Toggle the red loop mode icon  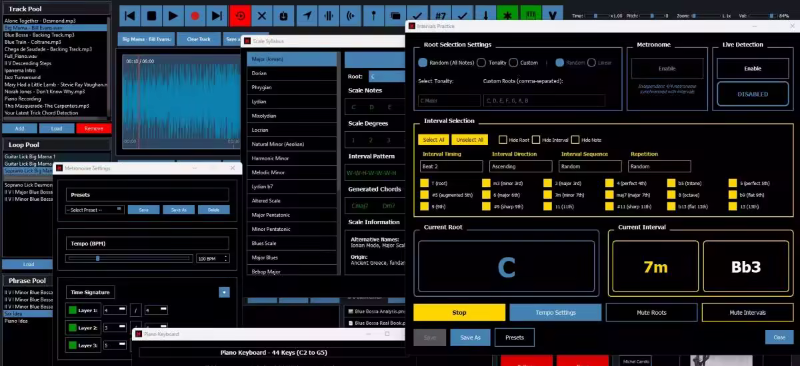point(240,16)
